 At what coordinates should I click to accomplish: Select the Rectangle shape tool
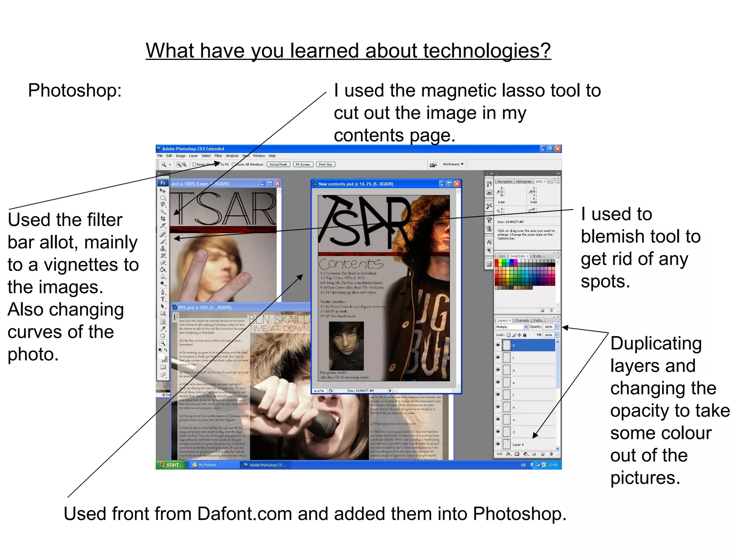pos(163,313)
